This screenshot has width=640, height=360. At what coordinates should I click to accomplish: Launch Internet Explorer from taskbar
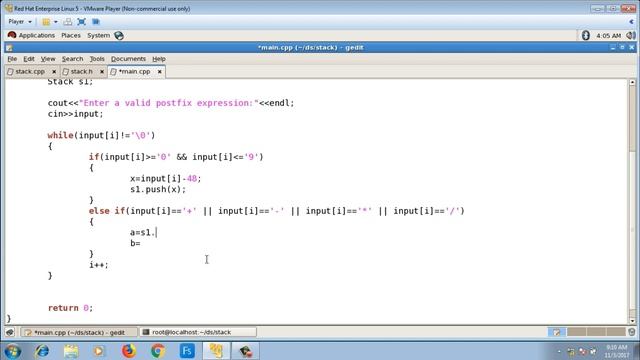click(x=42, y=351)
